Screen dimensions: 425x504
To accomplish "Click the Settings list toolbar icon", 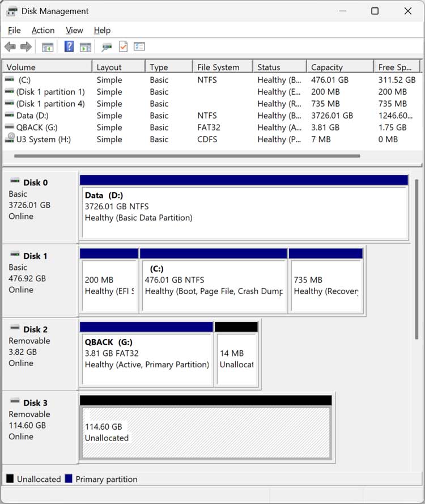I will pyautogui.click(x=139, y=46).
